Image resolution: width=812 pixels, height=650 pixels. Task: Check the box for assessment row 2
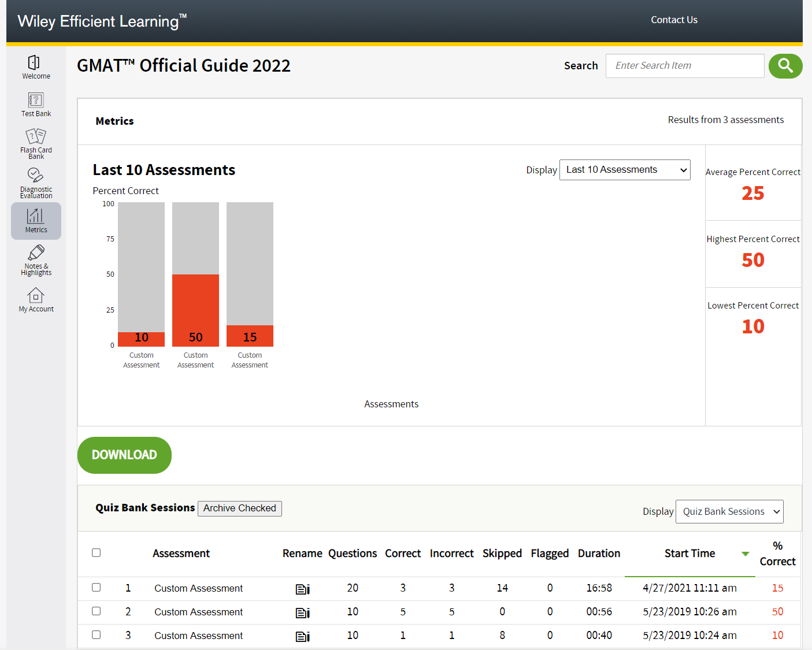[x=97, y=611]
